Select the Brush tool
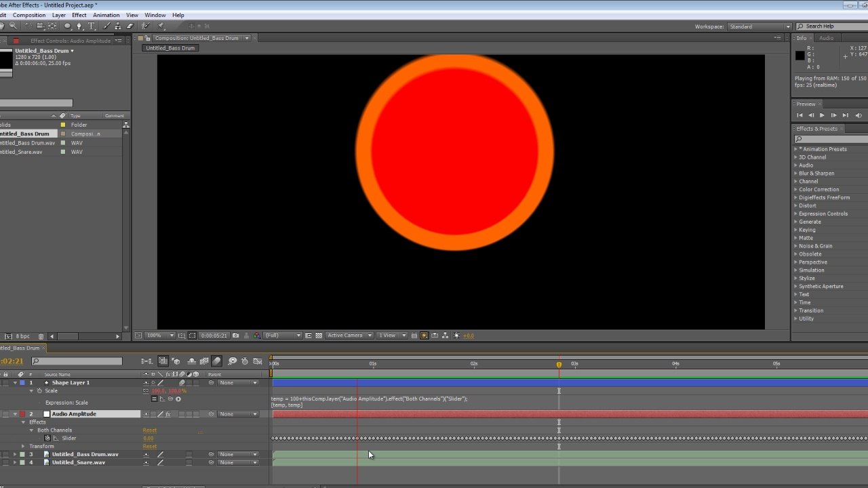868x488 pixels. coord(106,26)
